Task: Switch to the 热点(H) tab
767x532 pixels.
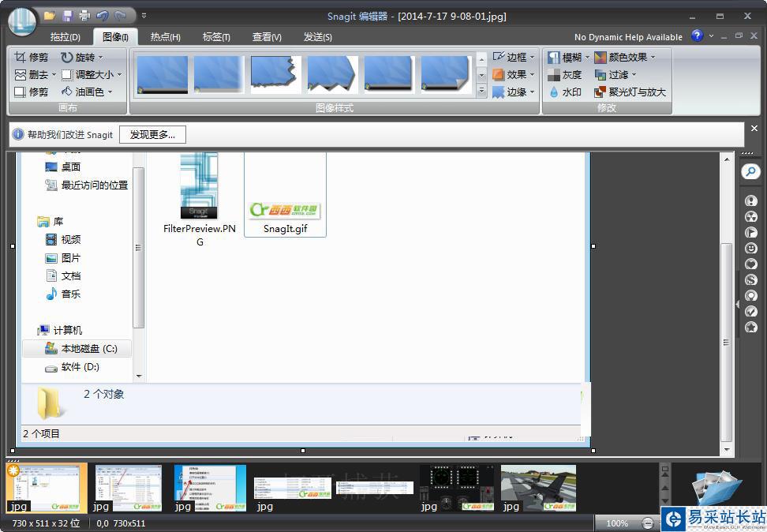Action: pyautogui.click(x=166, y=37)
